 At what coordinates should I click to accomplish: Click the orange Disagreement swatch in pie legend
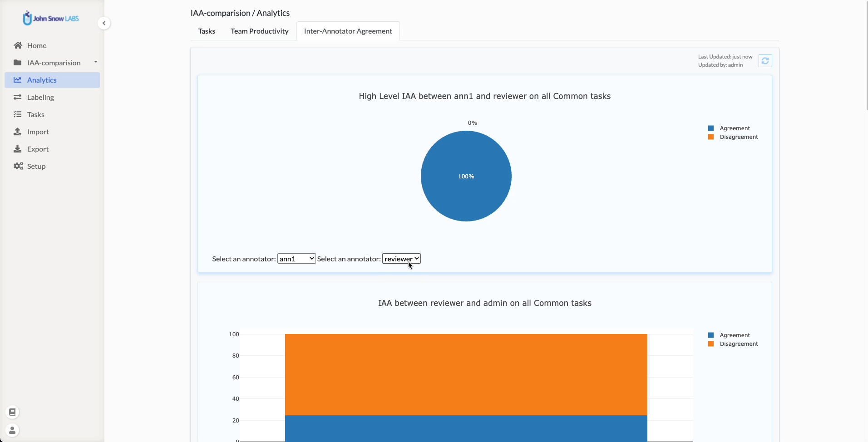(711, 137)
